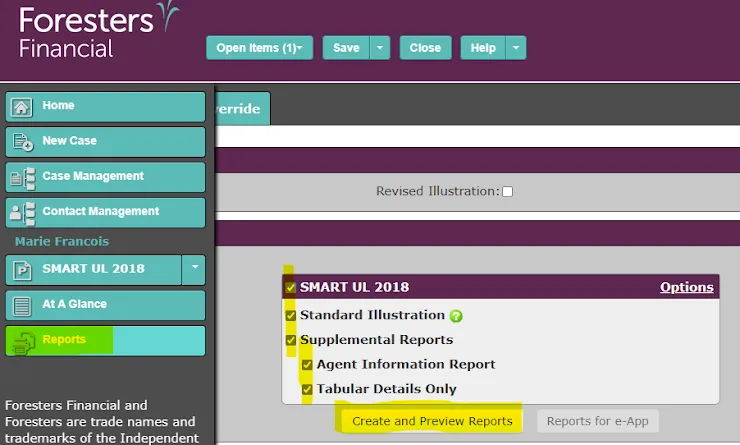Uncheck the Agent Information Report checkbox
Image resolution: width=740 pixels, height=445 pixels.
point(307,365)
